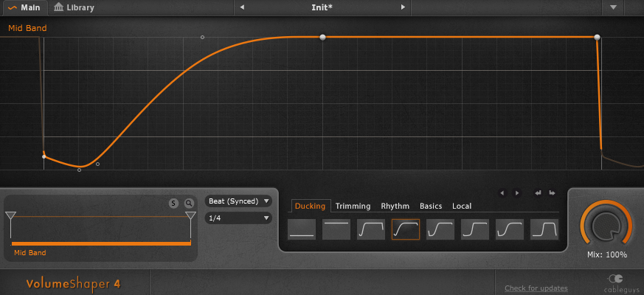Click the small curve handle at top left
Image resolution: width=644 pixels, height=295 pixels.
[202, 38]
